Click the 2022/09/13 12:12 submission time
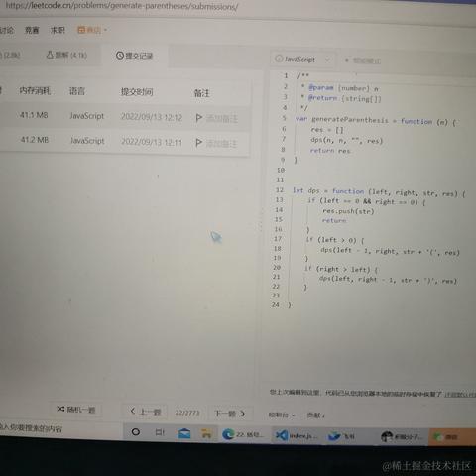Viewport: 476px width, 476px height. coord(152,117)
